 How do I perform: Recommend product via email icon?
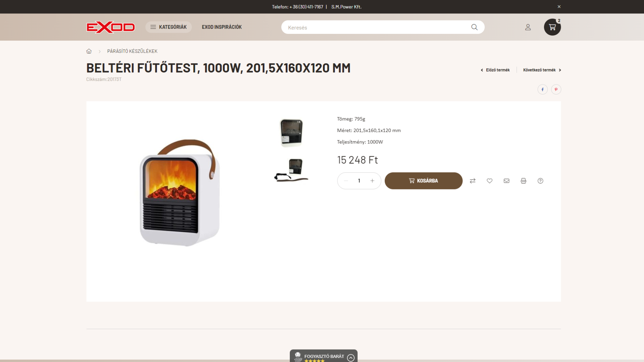click(x=506, y=181)
